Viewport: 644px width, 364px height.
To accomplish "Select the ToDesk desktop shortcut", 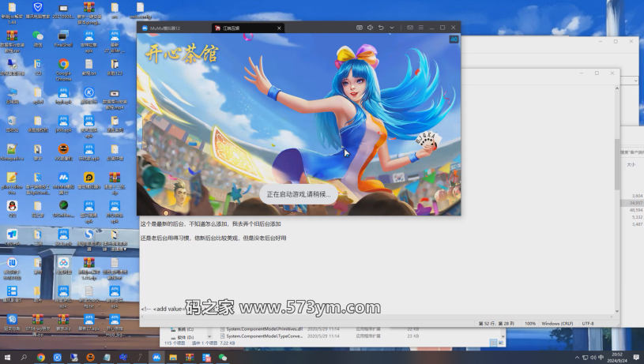I will (12, 237).
